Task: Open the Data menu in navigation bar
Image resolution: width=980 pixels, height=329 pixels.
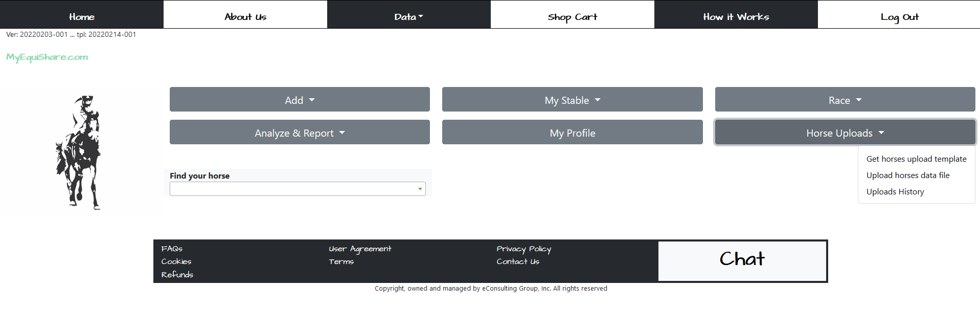Action: [x=408, y=17]
